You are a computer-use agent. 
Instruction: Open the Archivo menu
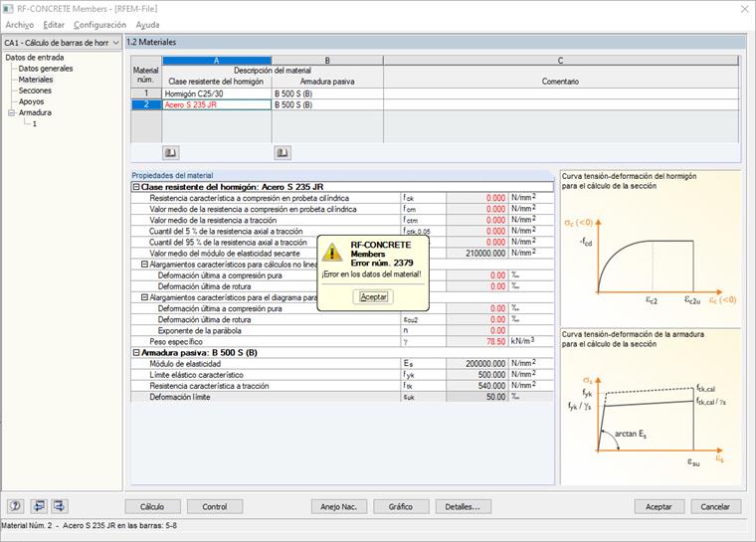(x=19, y=25)
